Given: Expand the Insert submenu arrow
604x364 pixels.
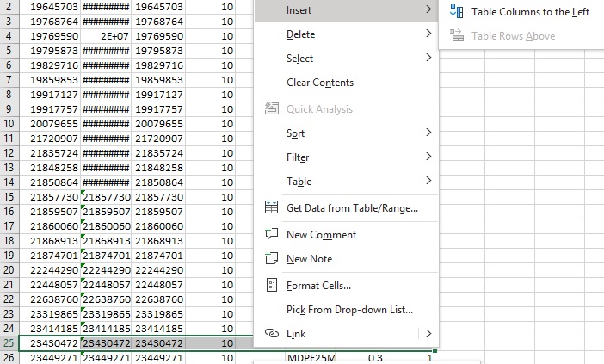Looking at the screenshot, I should 428,9.
